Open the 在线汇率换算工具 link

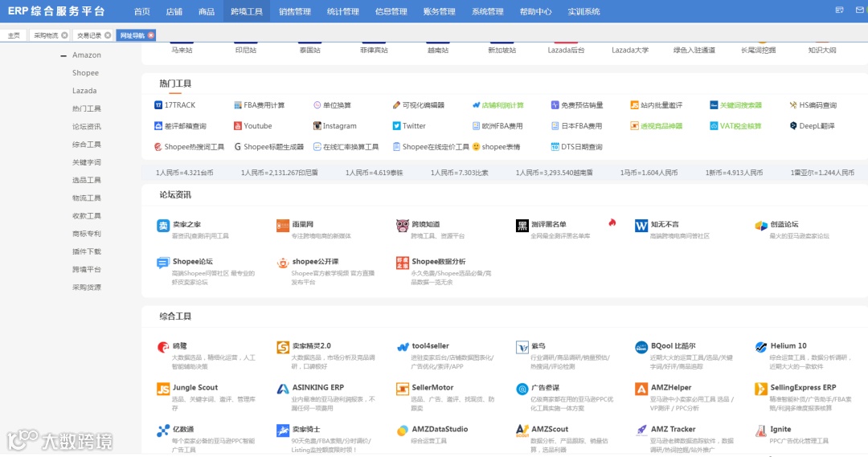click(351, 147)
